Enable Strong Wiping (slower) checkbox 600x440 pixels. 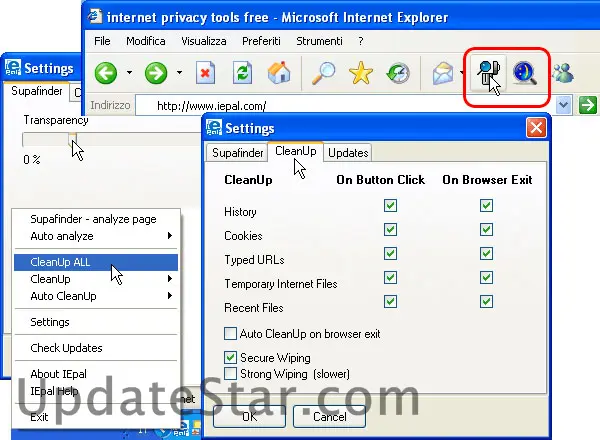click(230, 373)
